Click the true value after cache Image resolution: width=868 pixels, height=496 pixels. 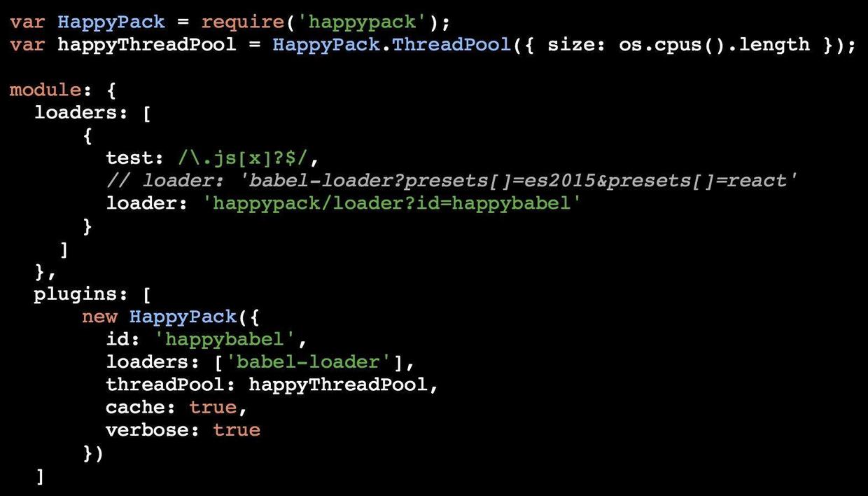213,407
